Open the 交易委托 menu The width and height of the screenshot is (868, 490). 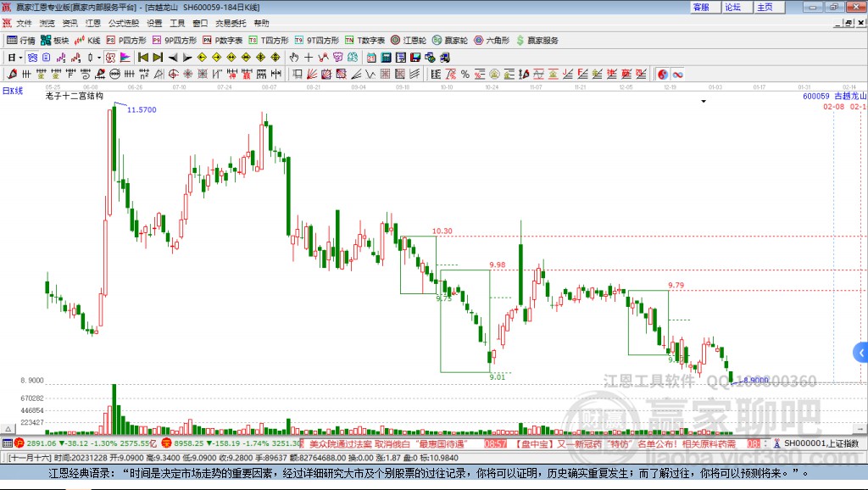[x=231, y=23]
